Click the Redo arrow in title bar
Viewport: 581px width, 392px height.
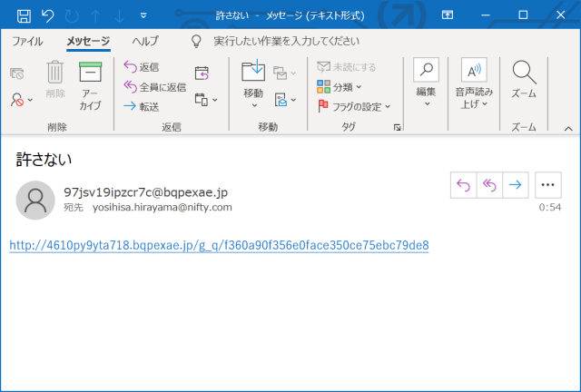click(x=72, y=15)
